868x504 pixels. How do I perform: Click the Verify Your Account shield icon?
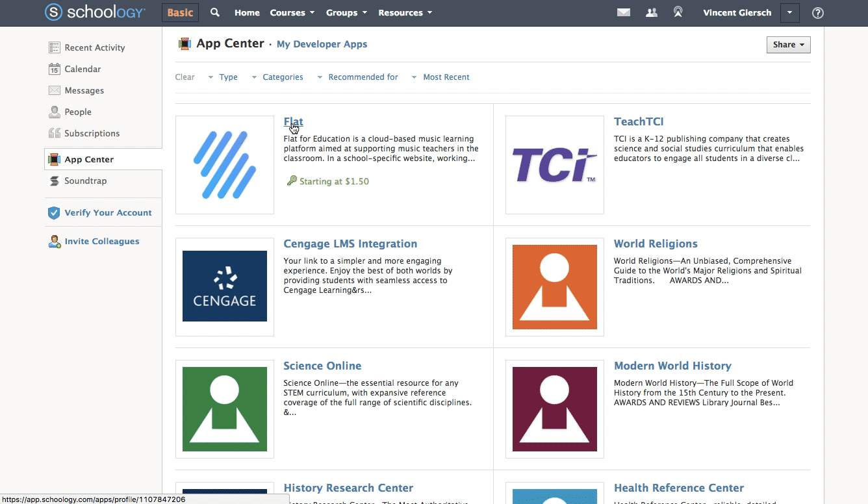55,212
